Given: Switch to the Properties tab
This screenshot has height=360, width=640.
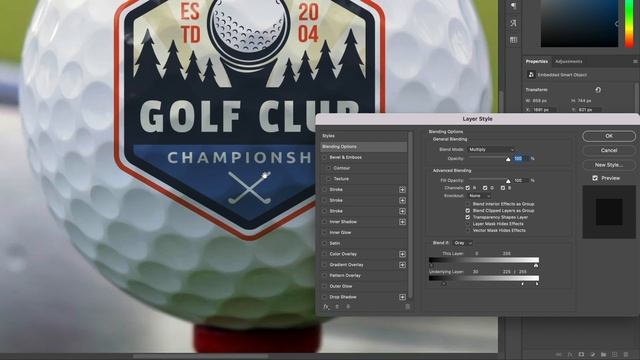Looking at the screenshot, I should 537,61.
